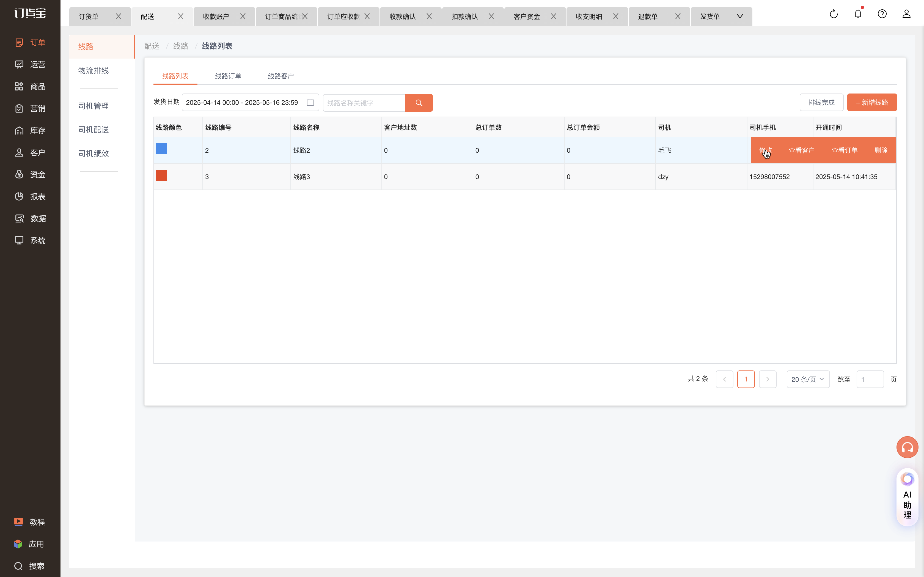
Task: Close the 客户资金 tab
Action: (554, 17)
